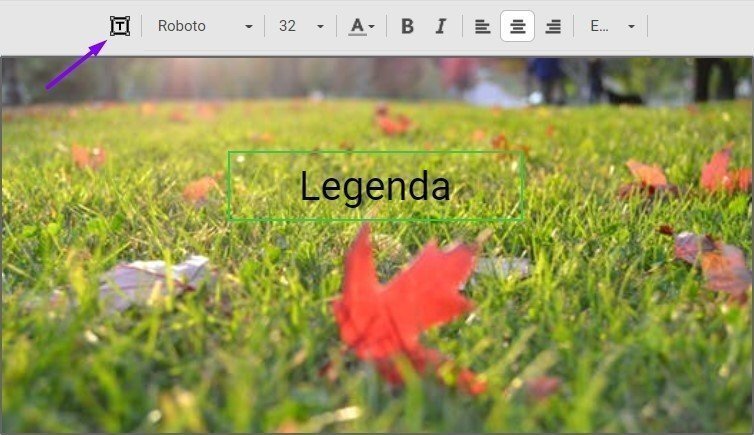Expand the arrow beside Roboto font

click(x=249, y=27)
